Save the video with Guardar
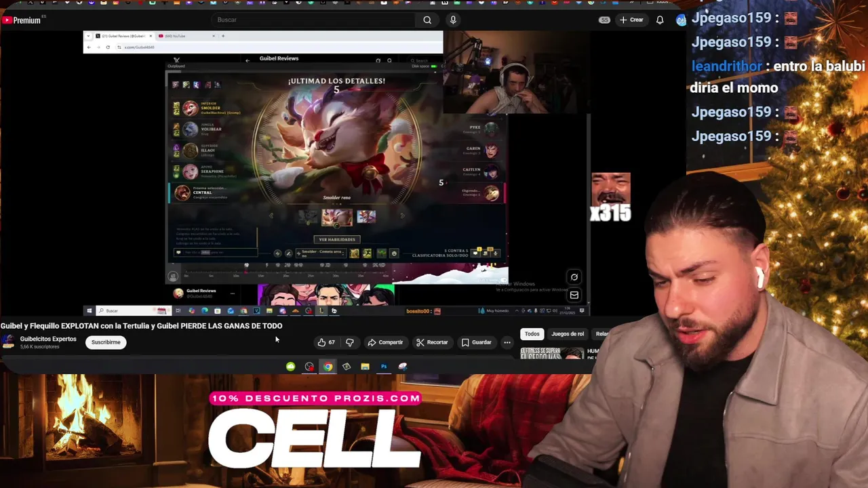 pos(476,342)
